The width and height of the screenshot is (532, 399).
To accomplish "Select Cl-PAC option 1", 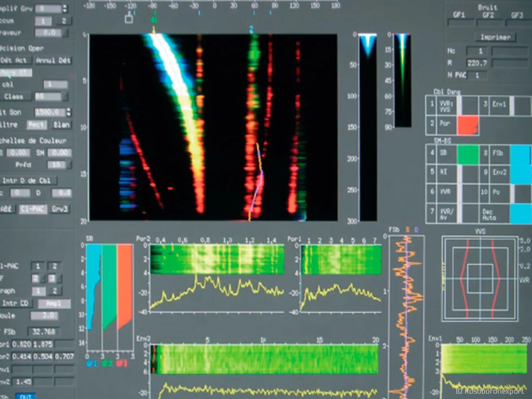I will (x=38, y=266).
